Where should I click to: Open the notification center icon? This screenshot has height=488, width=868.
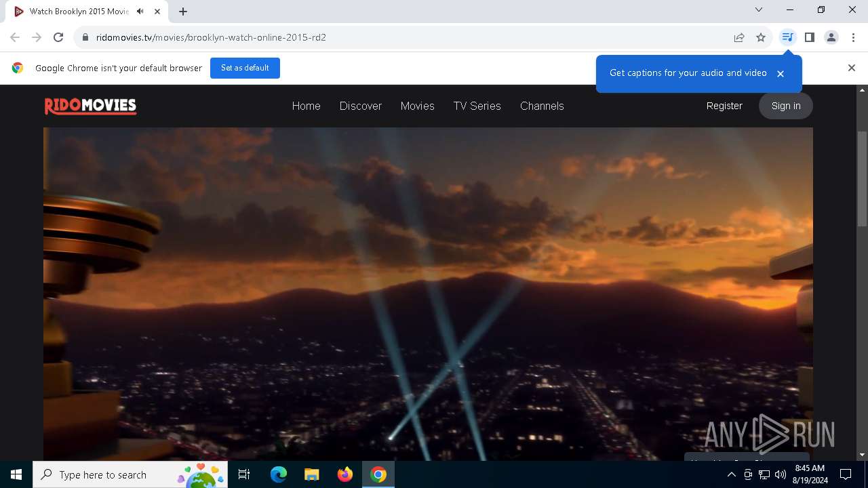tap(846, 474)
